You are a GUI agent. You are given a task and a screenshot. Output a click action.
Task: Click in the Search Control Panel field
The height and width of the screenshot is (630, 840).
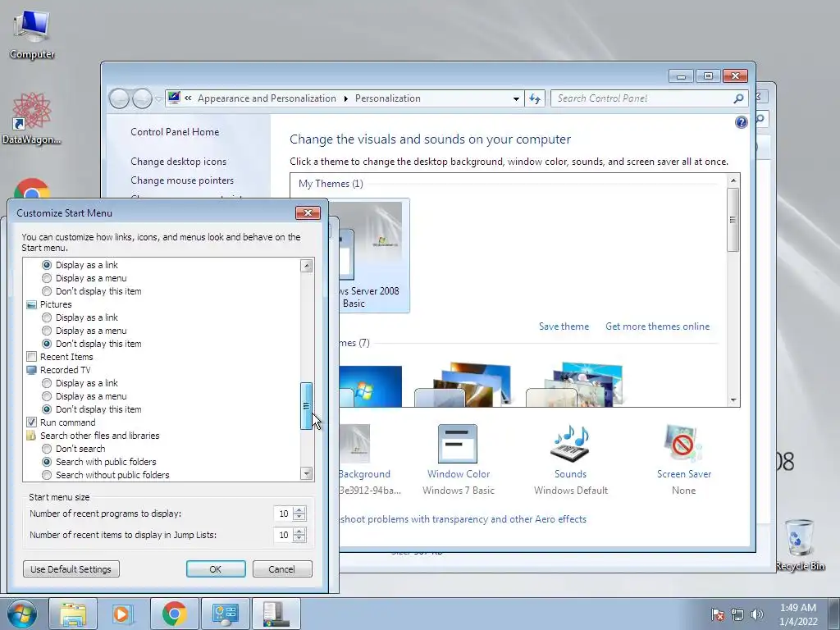click(x=643, y=98)
